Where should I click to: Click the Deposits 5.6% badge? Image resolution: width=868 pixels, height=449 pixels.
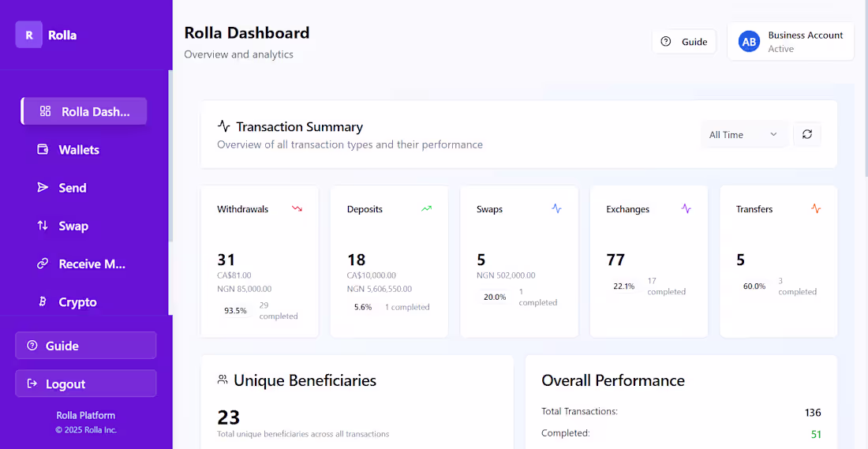tap(363, 307)
